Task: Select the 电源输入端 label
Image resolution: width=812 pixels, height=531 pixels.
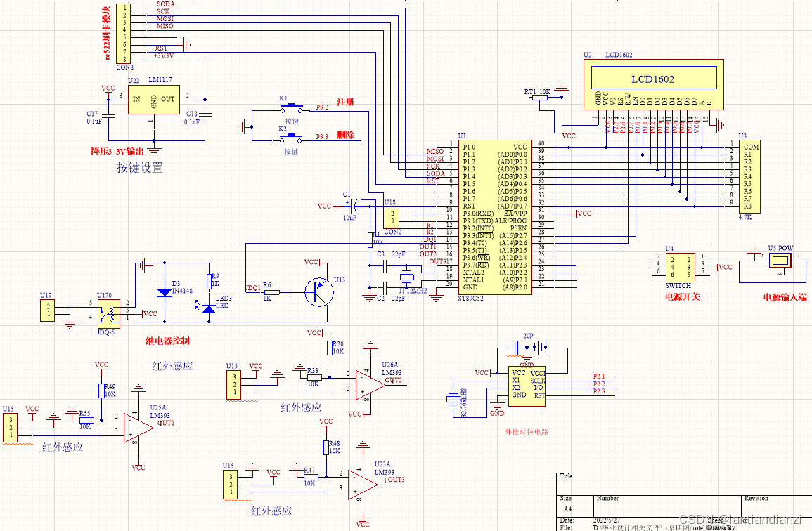Action: coord(785,297)
